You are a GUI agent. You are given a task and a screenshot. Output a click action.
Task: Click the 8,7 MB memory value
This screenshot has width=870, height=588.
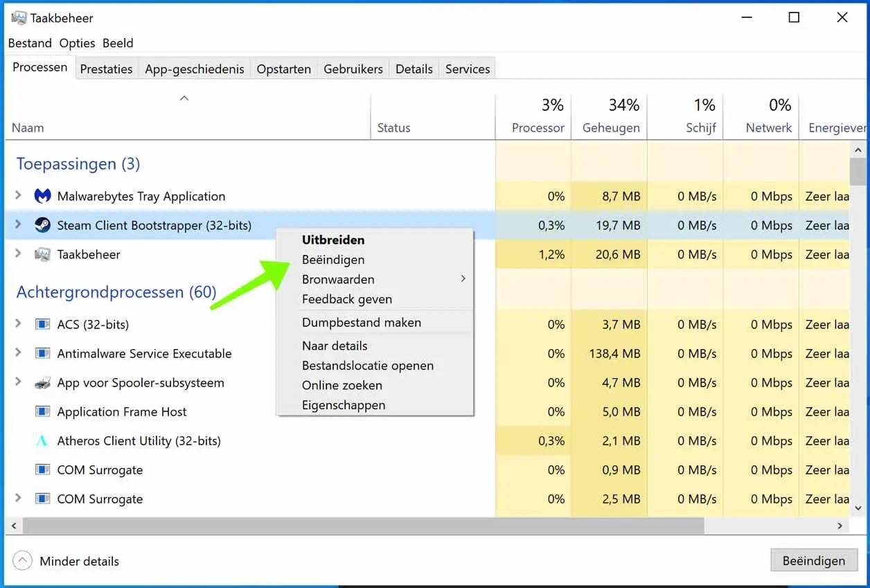621,196
